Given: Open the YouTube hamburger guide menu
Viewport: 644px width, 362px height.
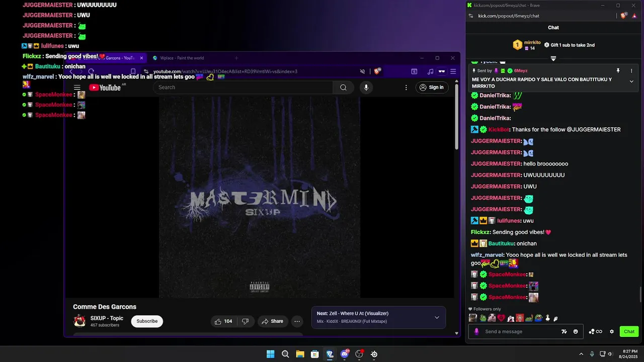Looking at the screenshot, I should [x=77, y=87].
